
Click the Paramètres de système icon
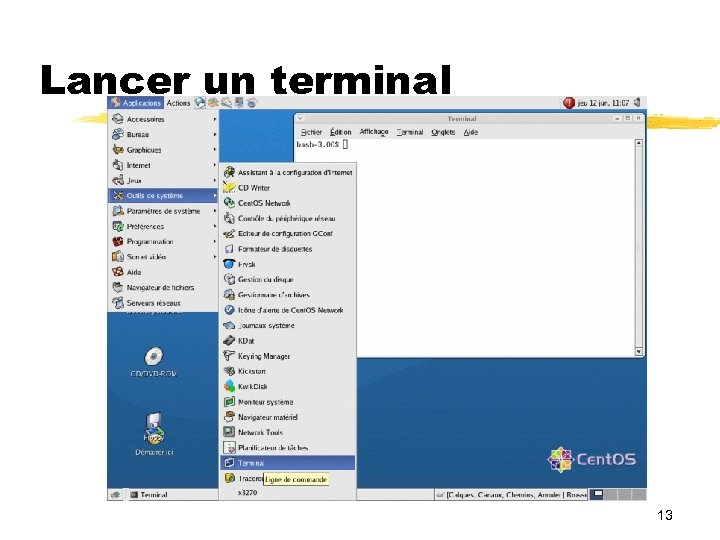tap(118, 211)
